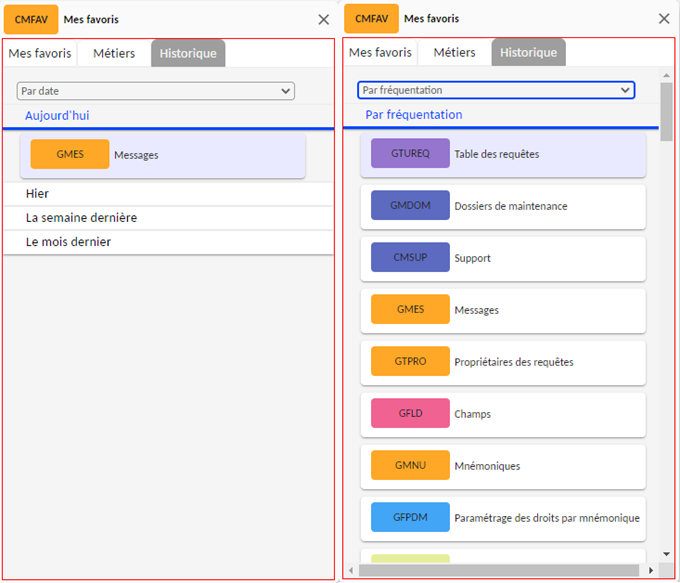Close the right Mes favoris panel

(664, 19)
